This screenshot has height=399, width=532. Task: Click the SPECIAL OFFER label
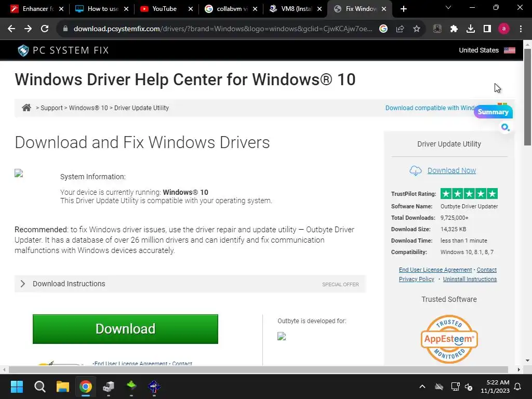click(x=340, y=284)
